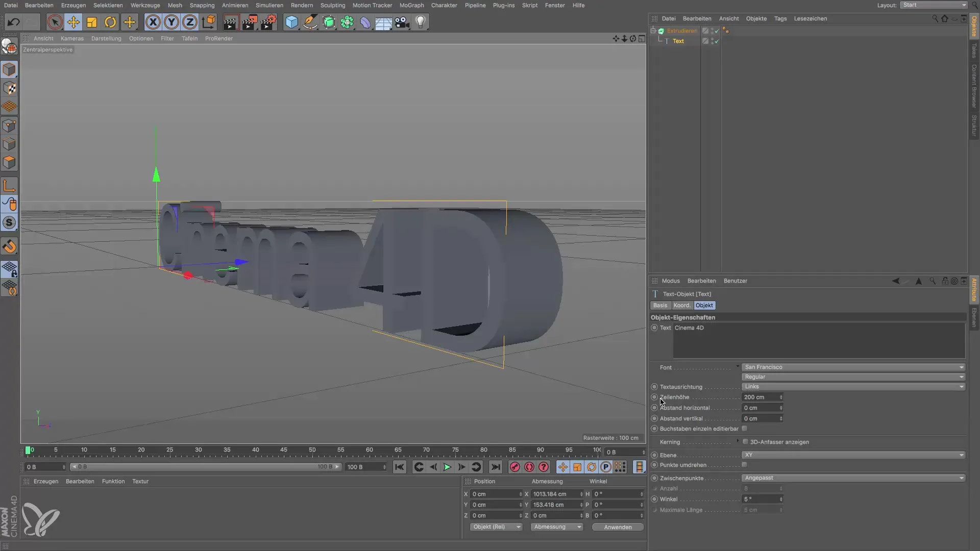980x551 pixels.
Task: Open the Simulieren menu
Action: 269,5
